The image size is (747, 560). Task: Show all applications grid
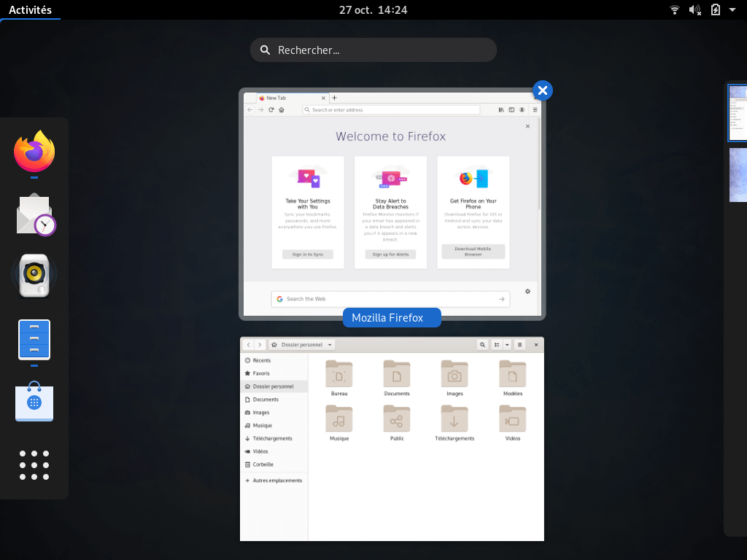(x=34, y=464)
